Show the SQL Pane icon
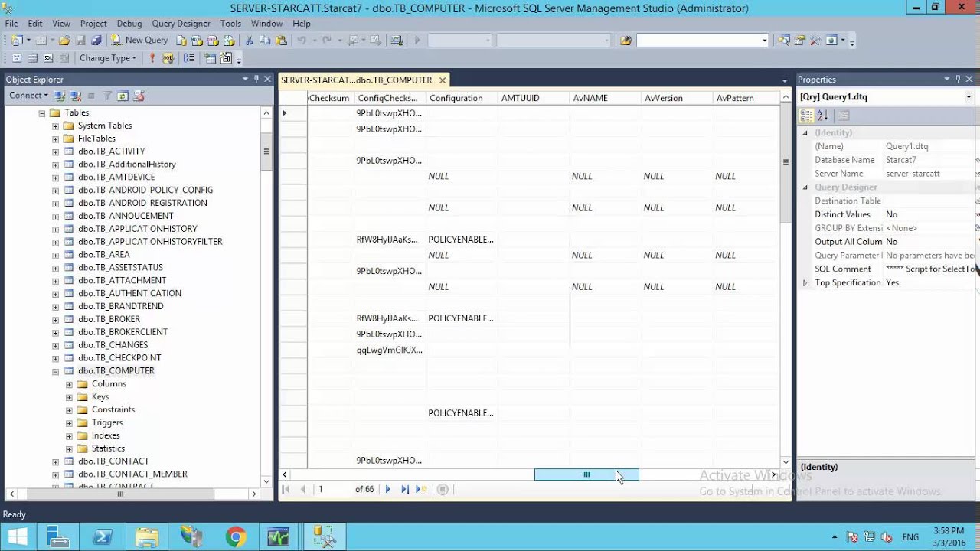 (48, 58)
